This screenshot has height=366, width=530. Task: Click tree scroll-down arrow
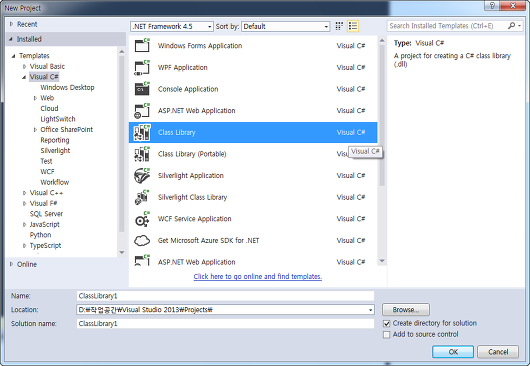[x=122, y=252]
